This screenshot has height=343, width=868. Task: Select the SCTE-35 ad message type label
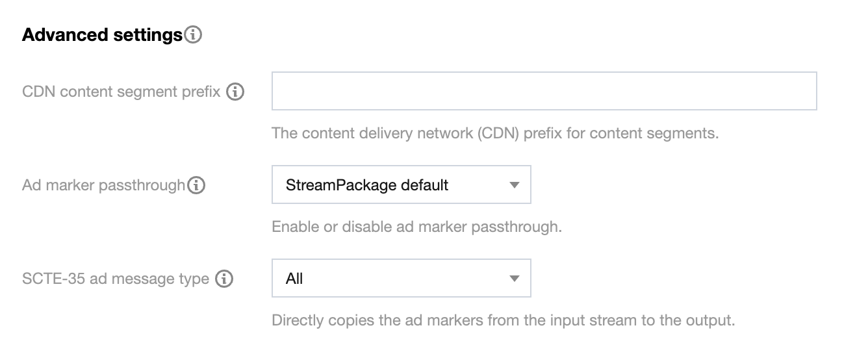pos(116,279)
